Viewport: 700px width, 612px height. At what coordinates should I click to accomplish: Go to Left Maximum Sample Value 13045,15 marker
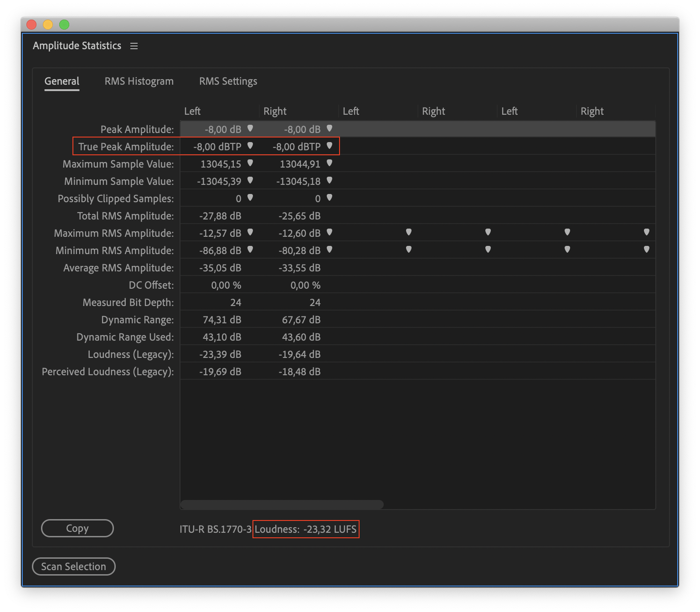(250, 163)
